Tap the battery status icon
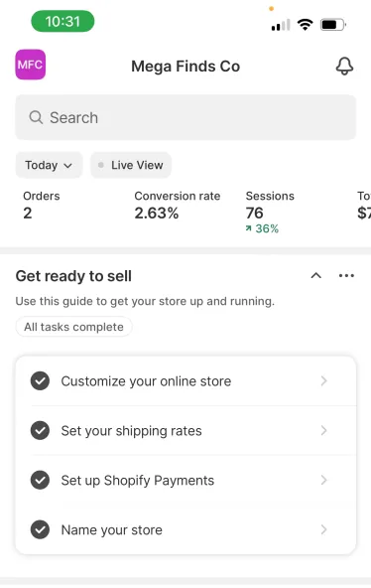This screenshot has height=588, width=371. (x=333, y=25)
